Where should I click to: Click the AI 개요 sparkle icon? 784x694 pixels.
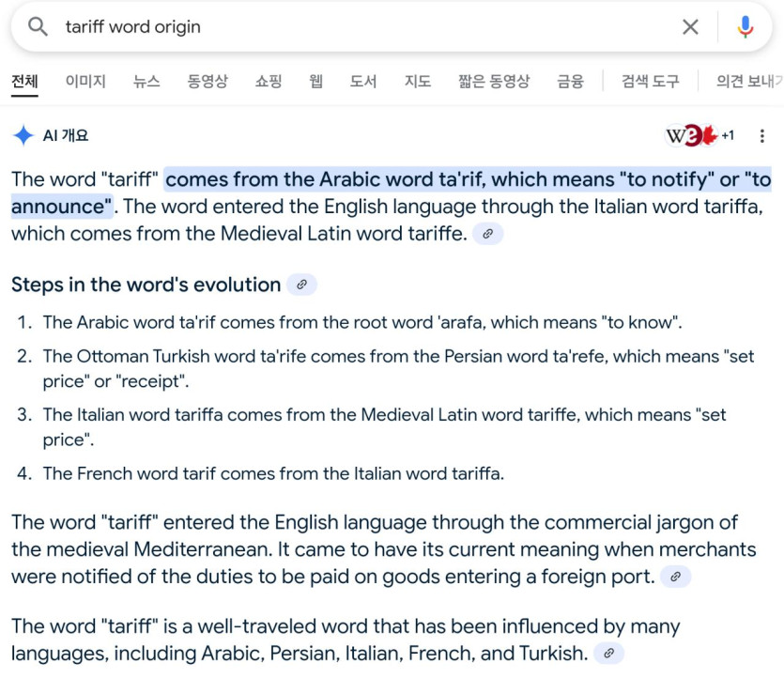tap(23, 136)
